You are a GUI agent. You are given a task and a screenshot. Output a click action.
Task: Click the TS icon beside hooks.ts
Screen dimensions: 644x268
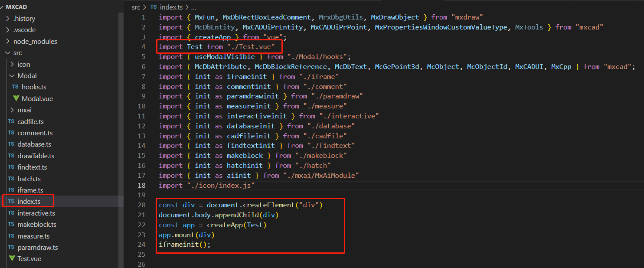point(15,87)
